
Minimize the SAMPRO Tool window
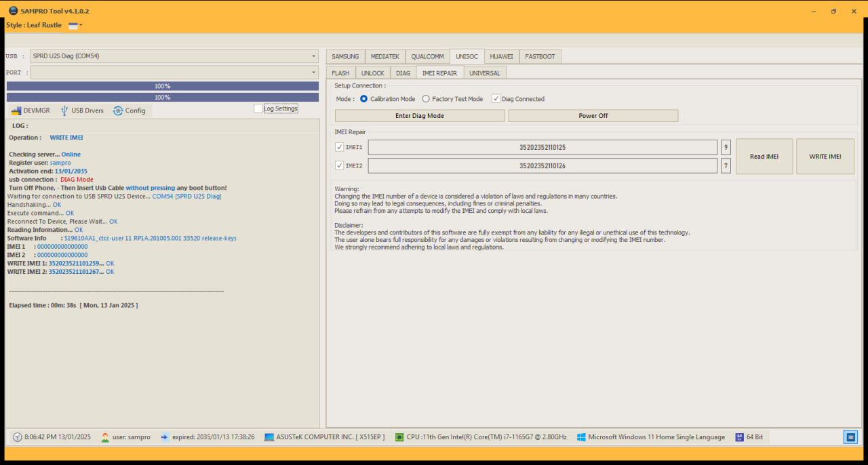pyautogui.click(x=814, y=11)
